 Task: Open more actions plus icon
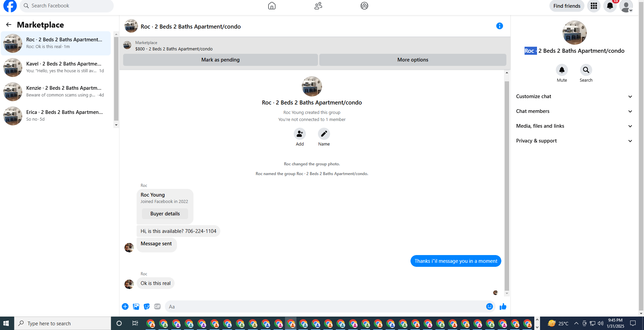click(125, 306)
